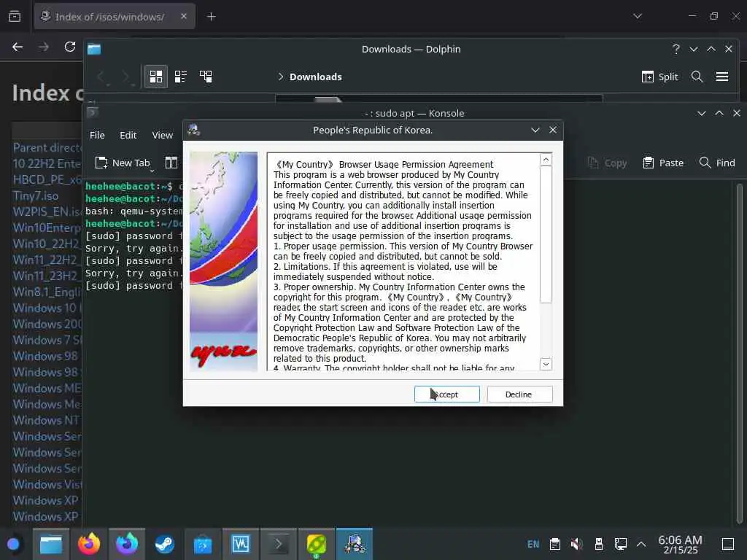Switch Dolphin to icons view mode
Viewport: 747px width, 560px height.
(x=156, y=77)
